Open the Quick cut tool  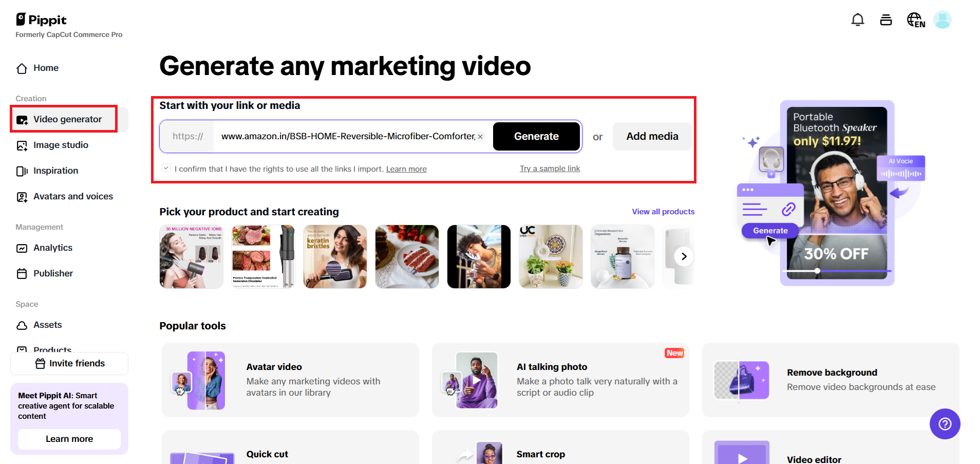(290, 447)
